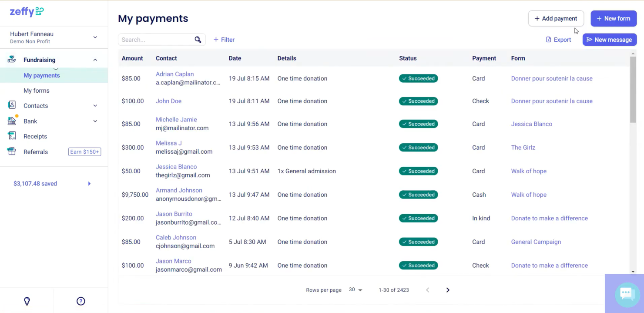This screenshot has height=313, width=644.
Task: Click the New form button
Action: 614,18
